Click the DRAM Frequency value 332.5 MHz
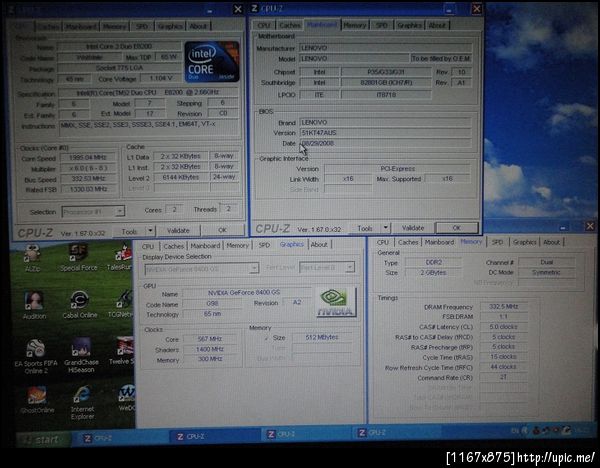 click(504, 307)
